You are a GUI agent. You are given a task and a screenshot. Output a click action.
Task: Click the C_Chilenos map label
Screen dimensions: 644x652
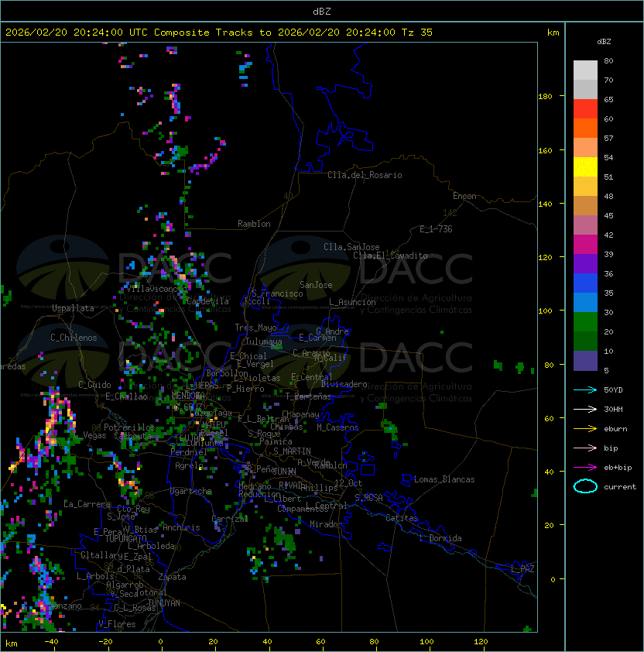point(74,338)
